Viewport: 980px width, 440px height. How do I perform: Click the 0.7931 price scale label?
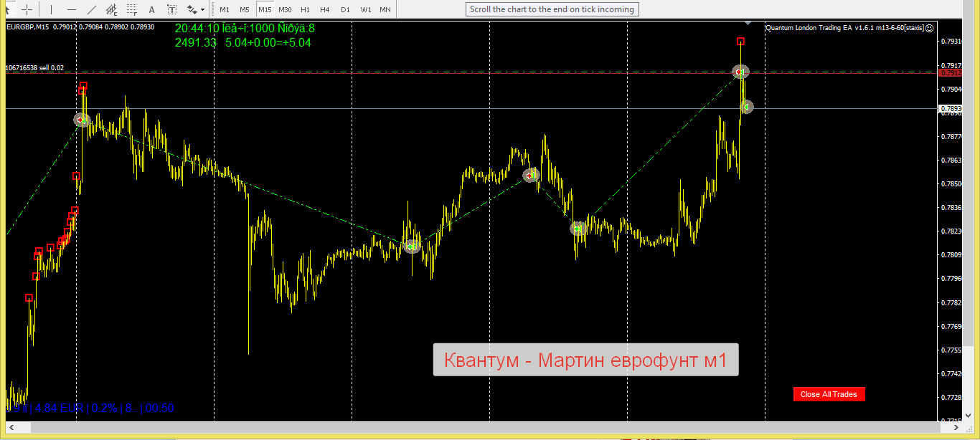point(951,42)
